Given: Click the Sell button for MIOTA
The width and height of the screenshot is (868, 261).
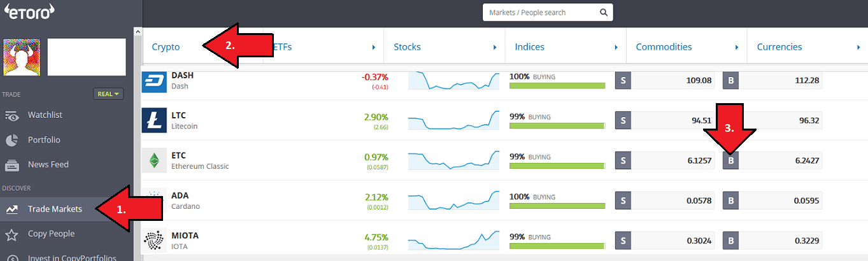Looking at the screenshot, I should pos(623,241).
